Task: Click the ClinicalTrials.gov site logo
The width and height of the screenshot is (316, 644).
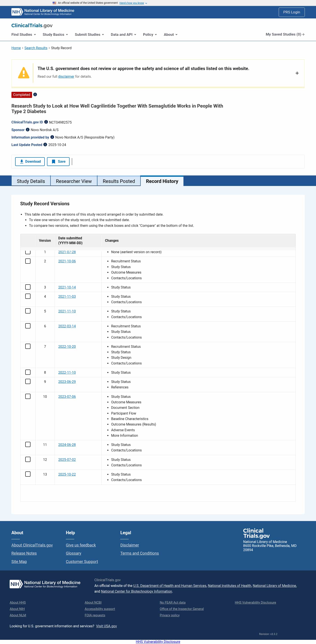Action: click(x=32, y=25)
